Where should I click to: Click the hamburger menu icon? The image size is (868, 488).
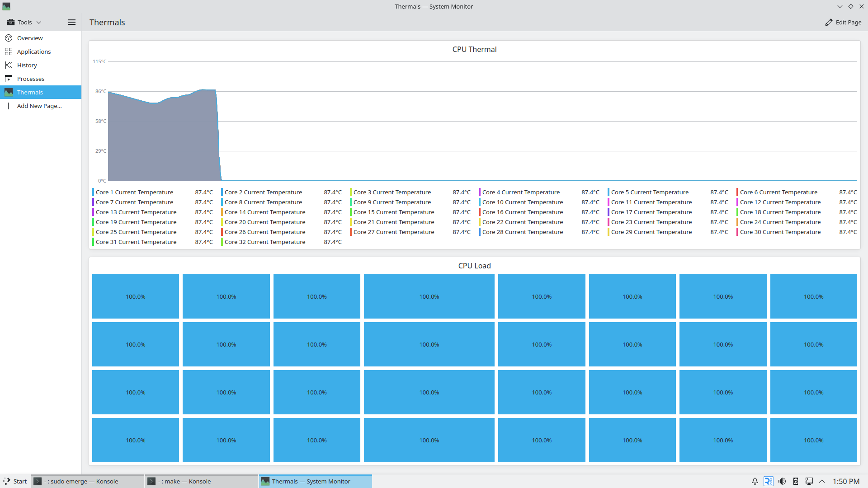[x=72, y=22]
